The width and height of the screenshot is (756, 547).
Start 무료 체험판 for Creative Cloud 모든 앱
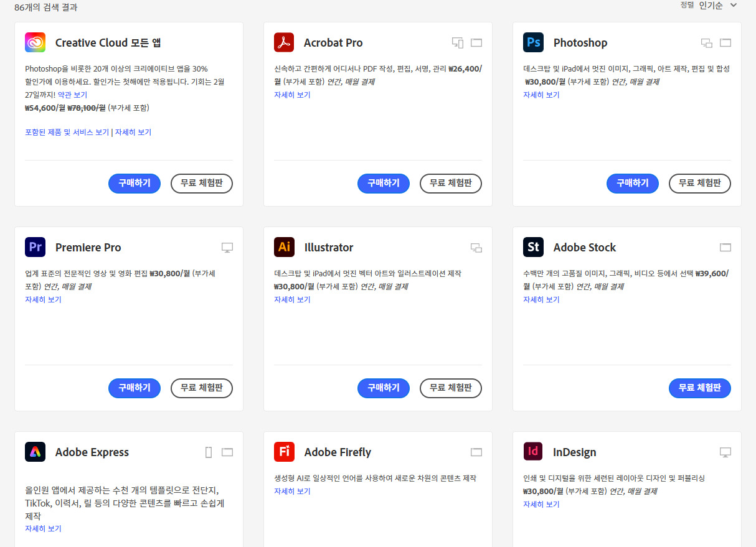(x=202, y=184)
